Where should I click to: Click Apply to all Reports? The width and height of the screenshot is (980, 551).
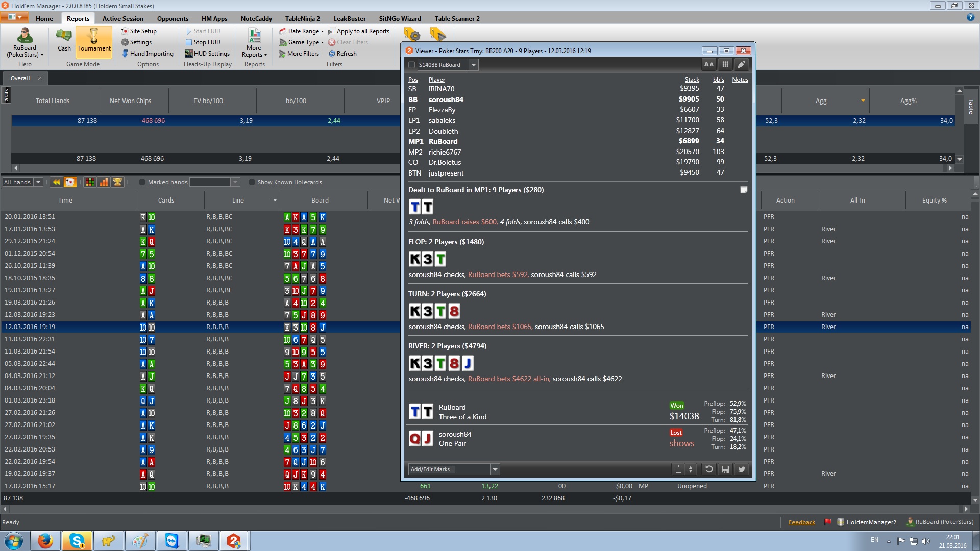pos(359,31)
